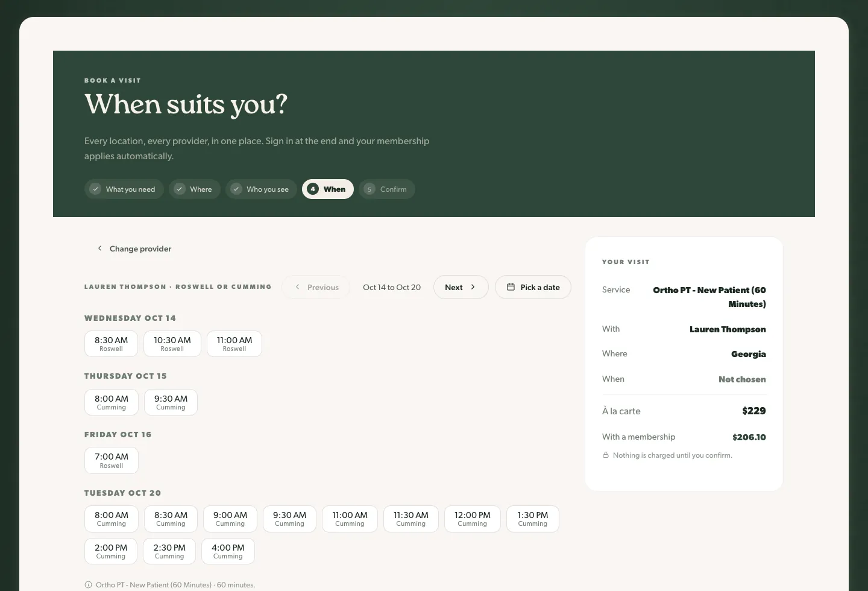Click the With a membership label
This screenshot has width=868, height=591.
[638, 437]
